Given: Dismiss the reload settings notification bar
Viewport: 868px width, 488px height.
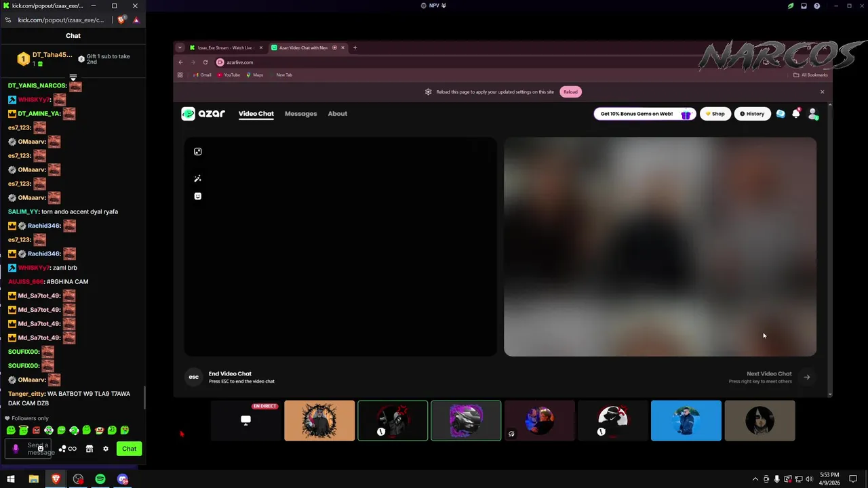Looking at the screenshot, I should (822, 92).
